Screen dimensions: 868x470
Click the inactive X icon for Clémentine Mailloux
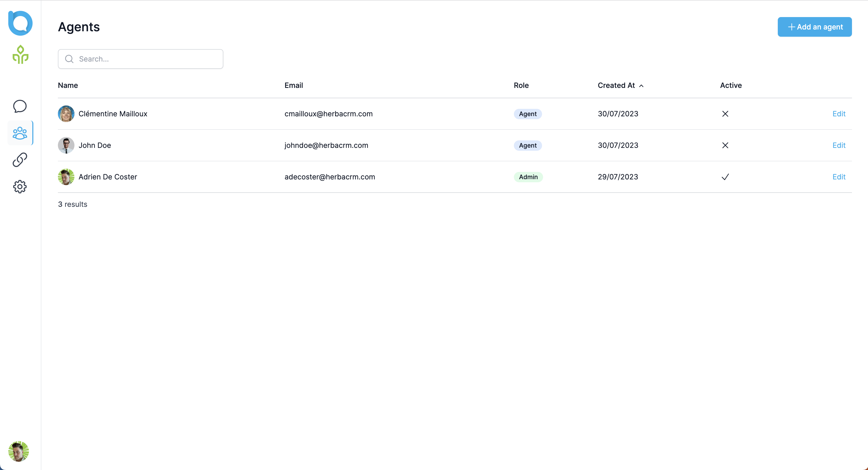pyautogui.click(x=725, y=114)
